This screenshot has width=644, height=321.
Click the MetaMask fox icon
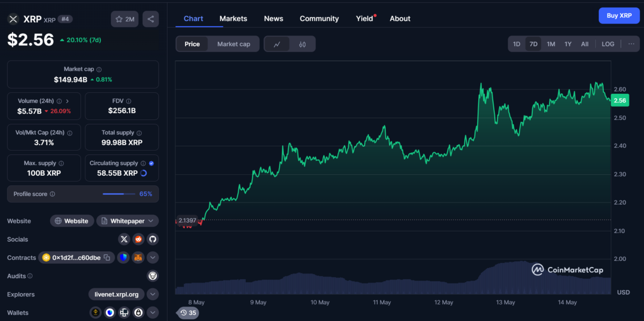[138, 258]
